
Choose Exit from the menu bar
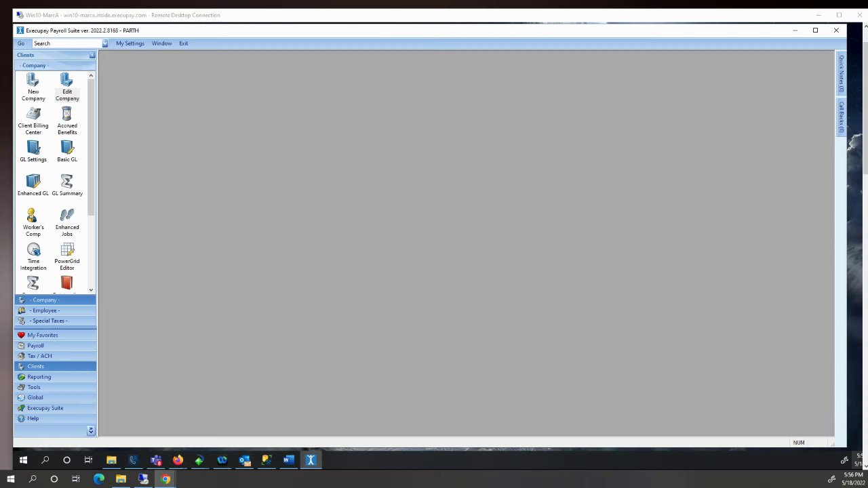coord(184,43)
